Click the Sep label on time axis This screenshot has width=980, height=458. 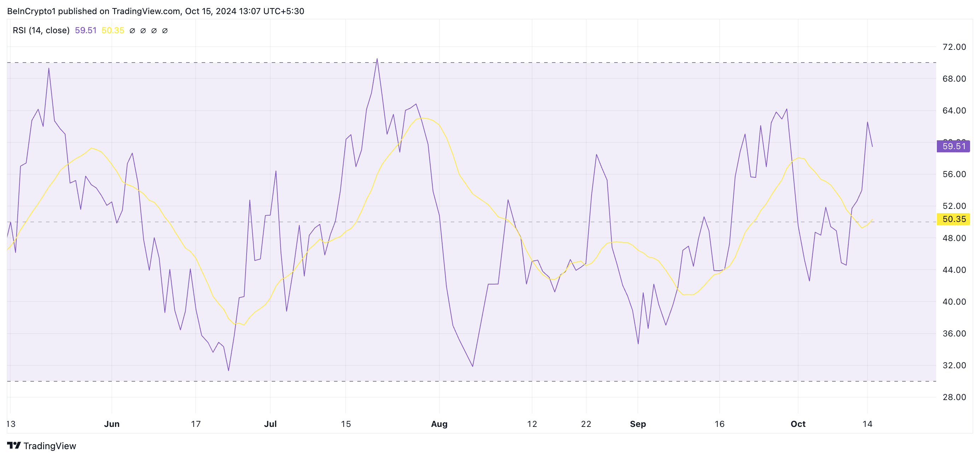click(x=638, y=424)
